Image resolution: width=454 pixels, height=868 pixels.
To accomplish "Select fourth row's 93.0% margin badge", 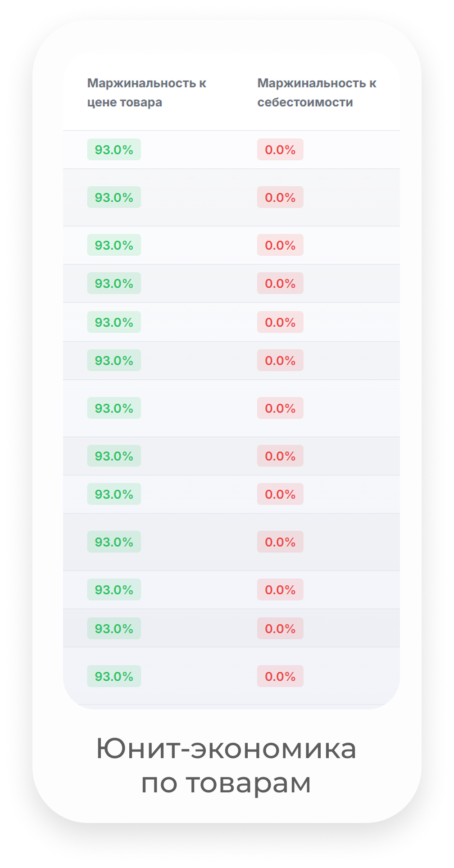I will 114,284.
